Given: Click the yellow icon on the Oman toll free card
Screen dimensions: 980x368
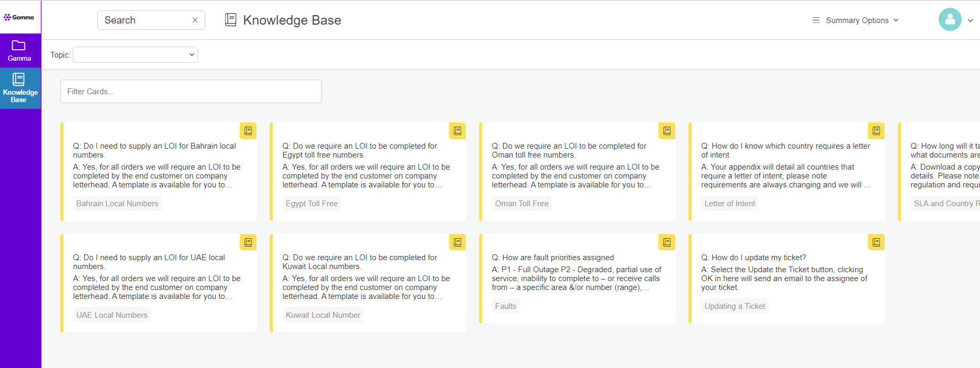Looking at the screenshot, I should (667, 131).
